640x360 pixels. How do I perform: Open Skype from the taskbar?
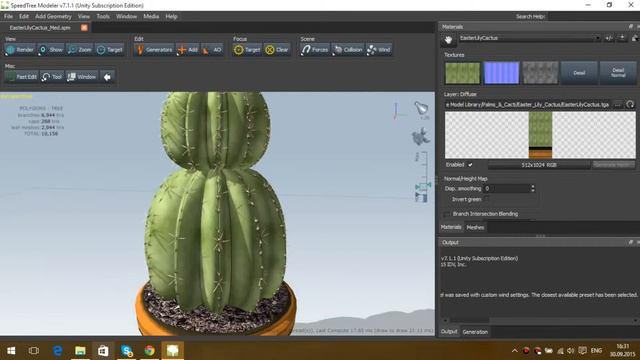(127, 351)
